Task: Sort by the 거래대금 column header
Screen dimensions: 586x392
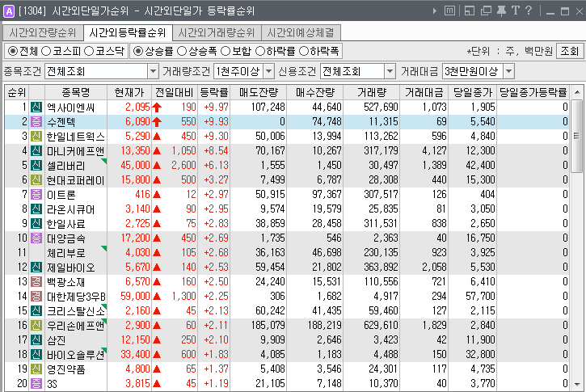Action: (x=424, y=92)
